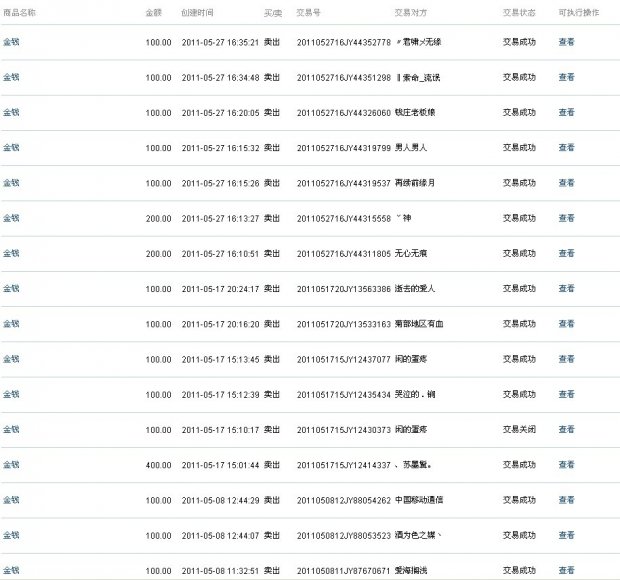The image size is (620, 580).
Task: Open 查看 for the 中国移动通信 transaction
Action: (566, 499)
